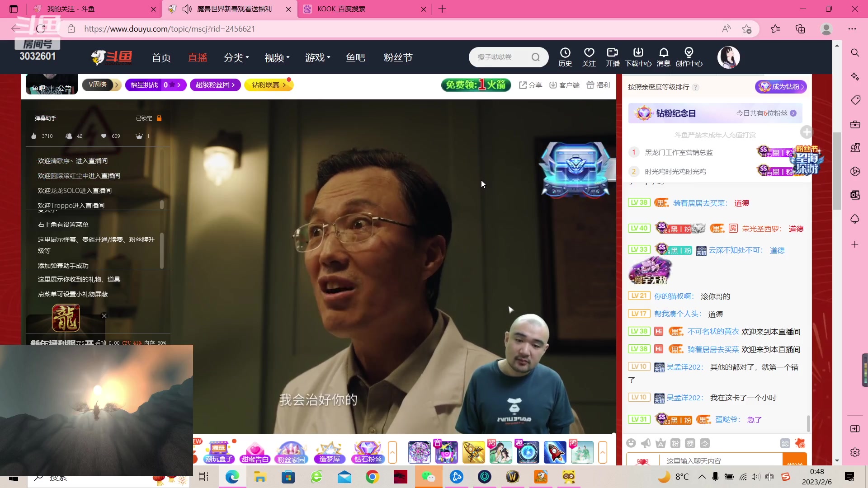The width and height of the screenshot is (868, 488).
Task: Open the 潮玩盒子 activity icon
Action: click(219, 452)
